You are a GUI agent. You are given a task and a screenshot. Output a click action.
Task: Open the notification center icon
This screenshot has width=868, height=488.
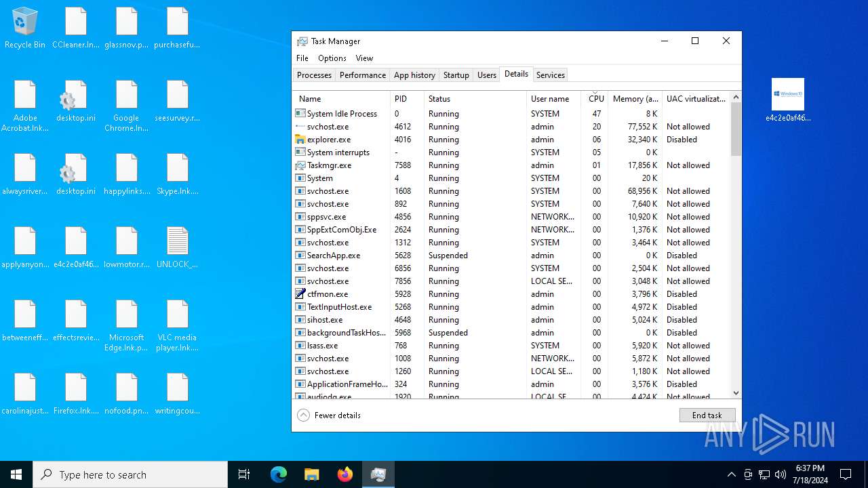click(x=846, y=474)
